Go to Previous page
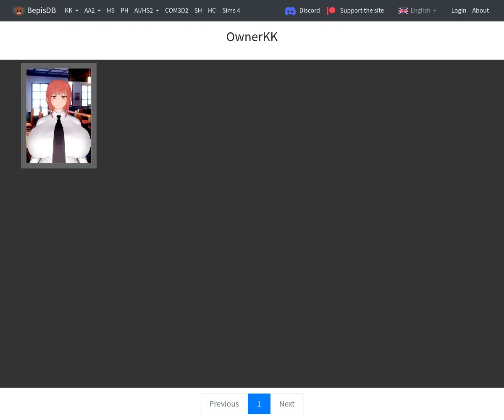This screenshot has height=420, width=504. 224,404
